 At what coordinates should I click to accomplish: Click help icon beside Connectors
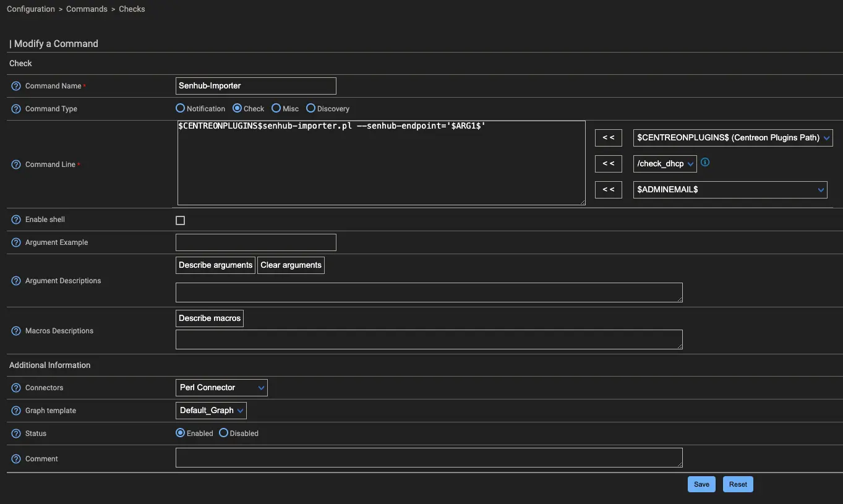point(17,388)
